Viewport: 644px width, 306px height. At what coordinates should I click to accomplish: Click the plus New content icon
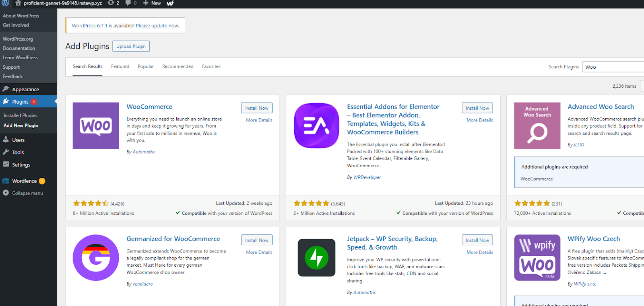coord(146,3)
